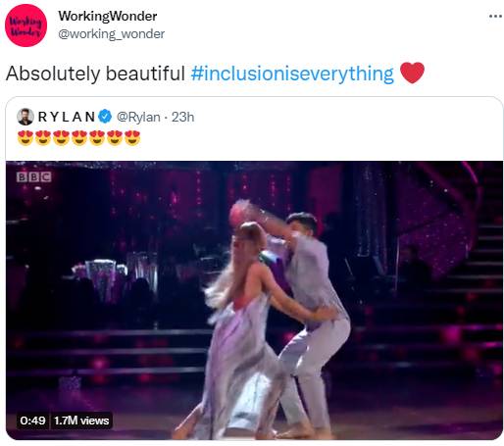This screenshot has height=446, width=504.
Task: Click the BBC logo watermark in video
Action: coord(34,177)
